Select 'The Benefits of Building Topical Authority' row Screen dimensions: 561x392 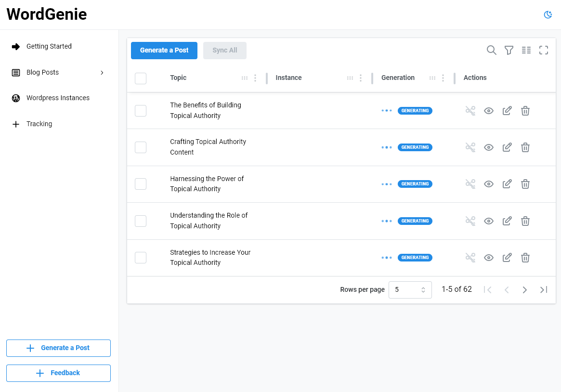click(x=141, y=111)
